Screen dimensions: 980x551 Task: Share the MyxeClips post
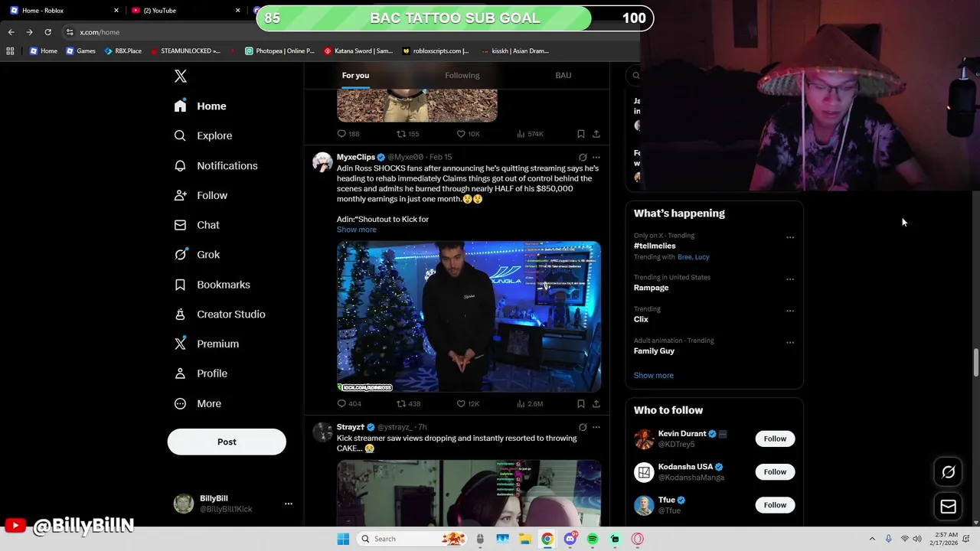[x=596, y=403]
